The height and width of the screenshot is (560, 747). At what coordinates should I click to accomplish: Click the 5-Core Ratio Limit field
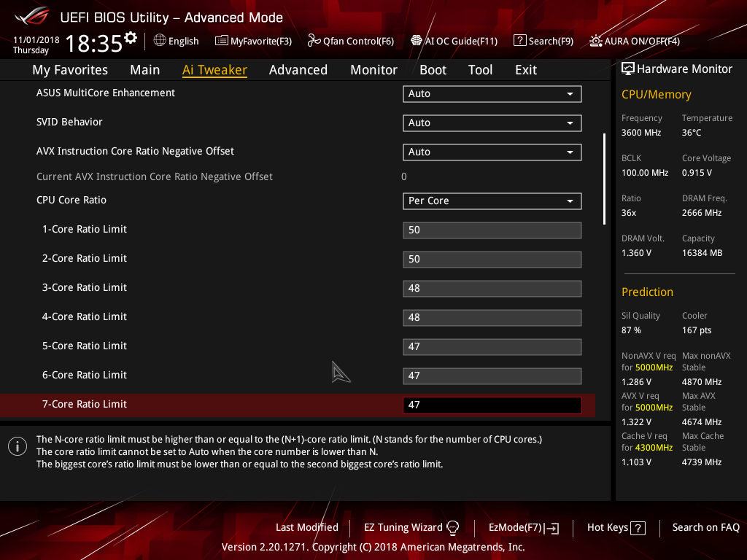click(492, 346)
